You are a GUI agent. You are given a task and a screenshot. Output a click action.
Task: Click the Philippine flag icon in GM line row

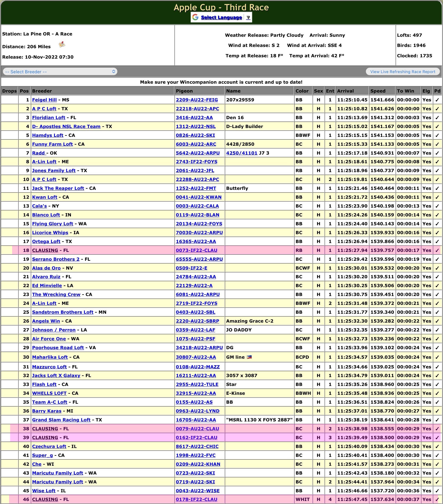point(249,357)
